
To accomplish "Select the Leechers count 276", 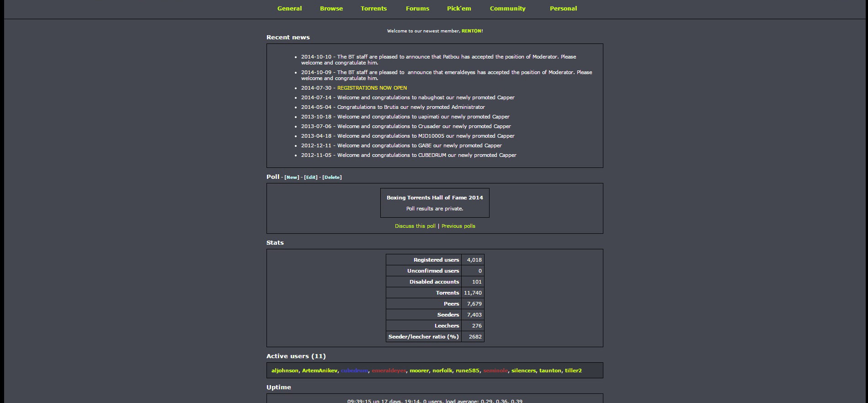I will (x=477, y=326).
